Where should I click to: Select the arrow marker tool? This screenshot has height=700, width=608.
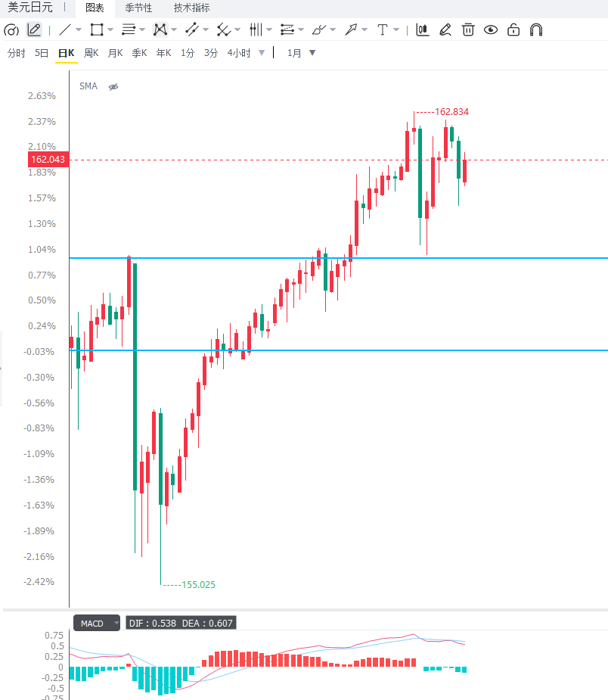[x=351, y=30]
